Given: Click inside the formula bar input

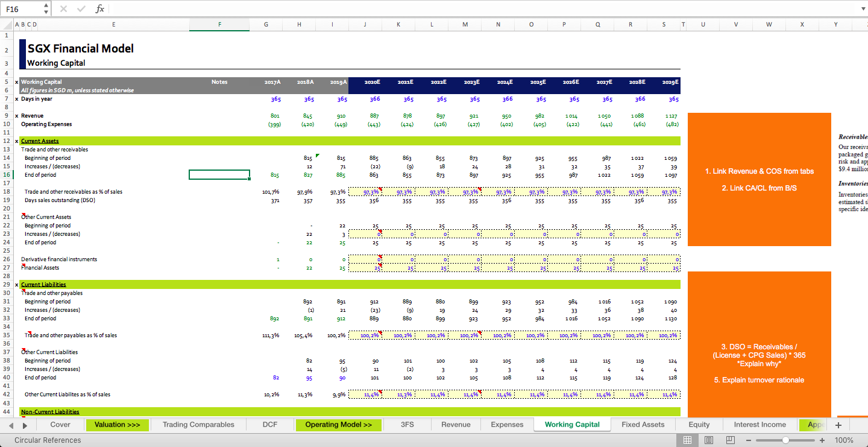Looking at the screenshot, I should [x=482, y=9].
